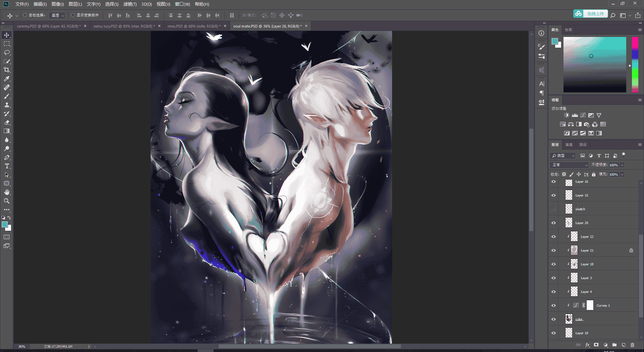Select the Lasso tool
The image size is (644, 352).
[x=7, y=52]
